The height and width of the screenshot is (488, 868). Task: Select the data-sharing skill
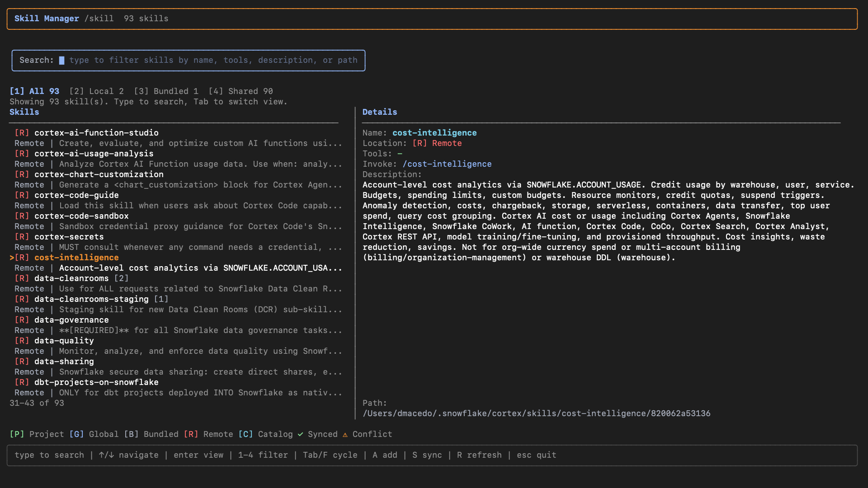pos(64,361)
